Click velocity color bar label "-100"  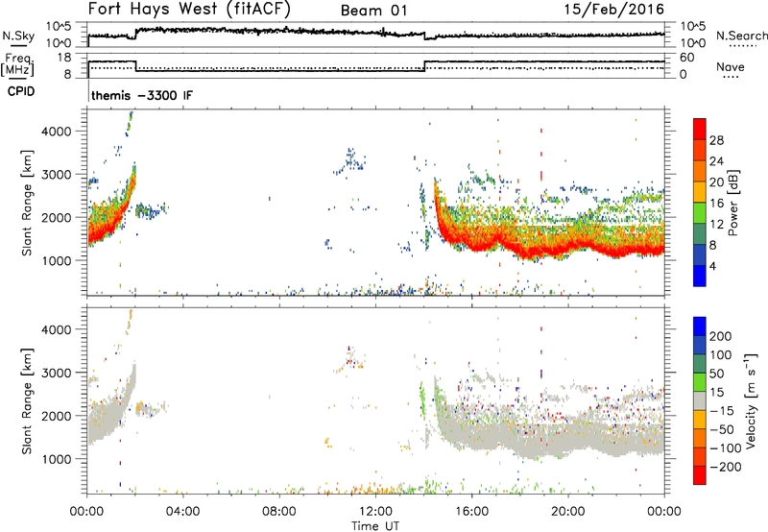[x=726, y=448]
